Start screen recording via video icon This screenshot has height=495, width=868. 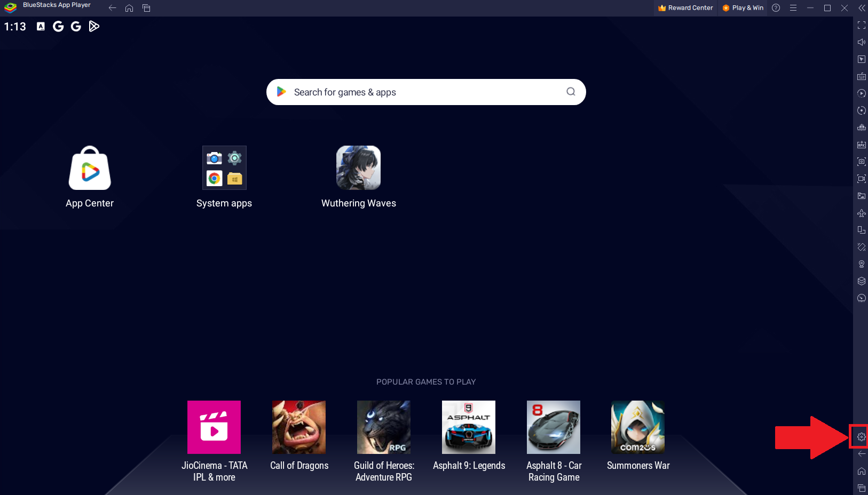[862, 179]
